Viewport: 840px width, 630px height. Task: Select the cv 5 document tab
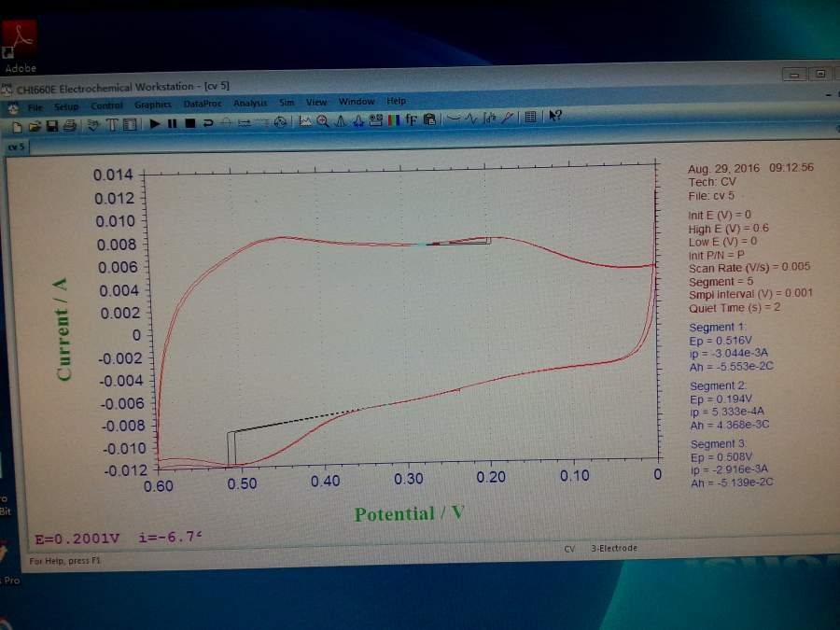click(x=16, y=147)
